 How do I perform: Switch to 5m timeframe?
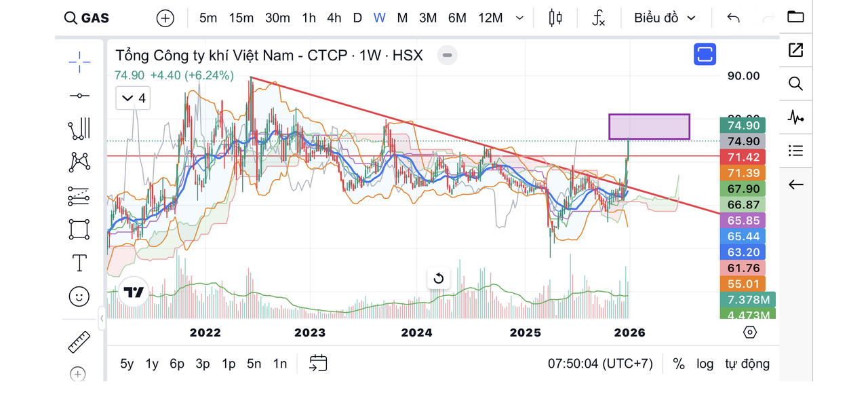click(x=208, y=18)
